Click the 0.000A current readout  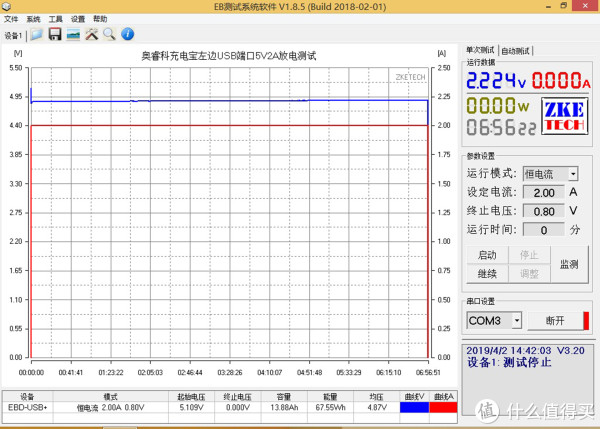click(561, 80)
